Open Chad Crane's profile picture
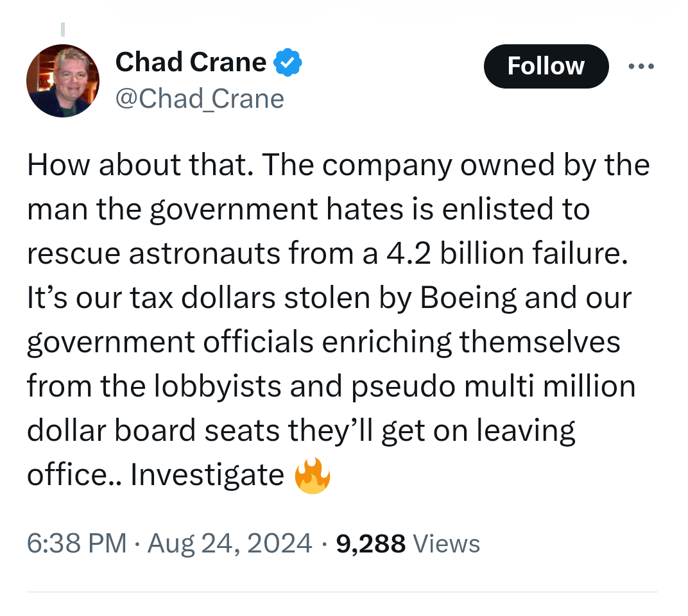688x616 pixels. [63, 81]
